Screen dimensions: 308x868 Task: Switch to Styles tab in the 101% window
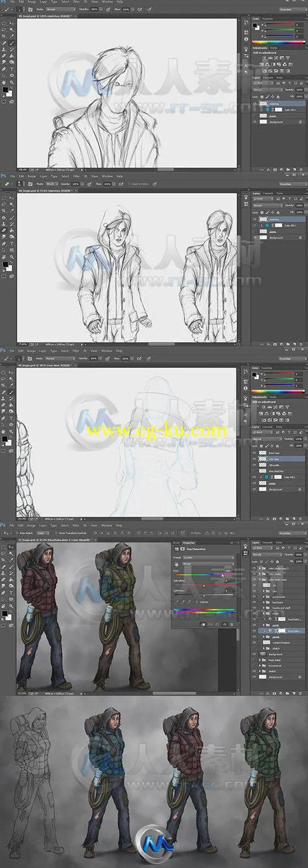click(273, 397)
